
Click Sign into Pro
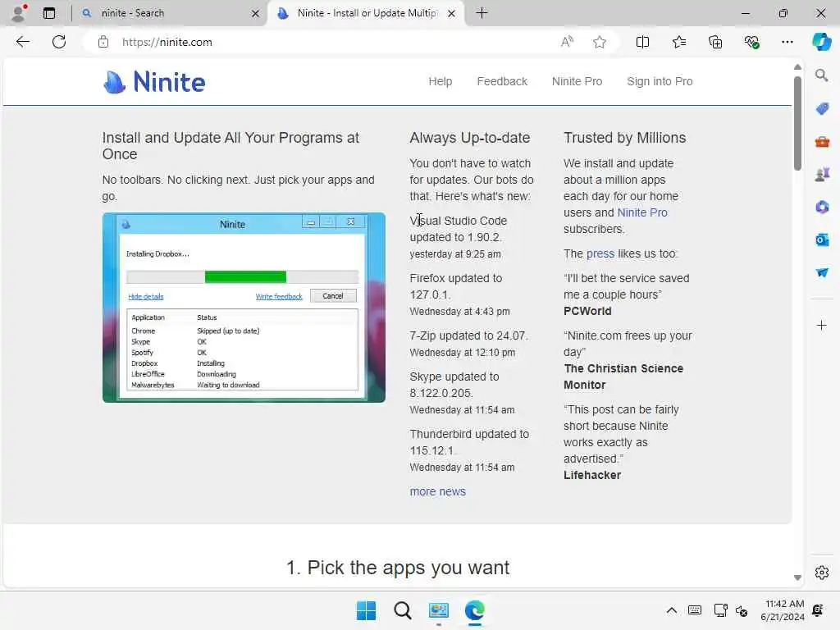(x=660, y=81)
